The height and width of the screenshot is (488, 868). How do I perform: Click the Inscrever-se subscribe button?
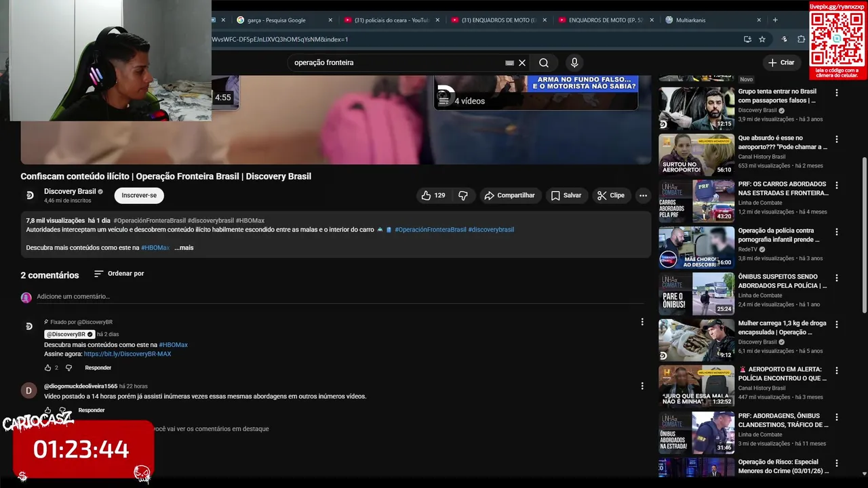[x=139, y=195]
